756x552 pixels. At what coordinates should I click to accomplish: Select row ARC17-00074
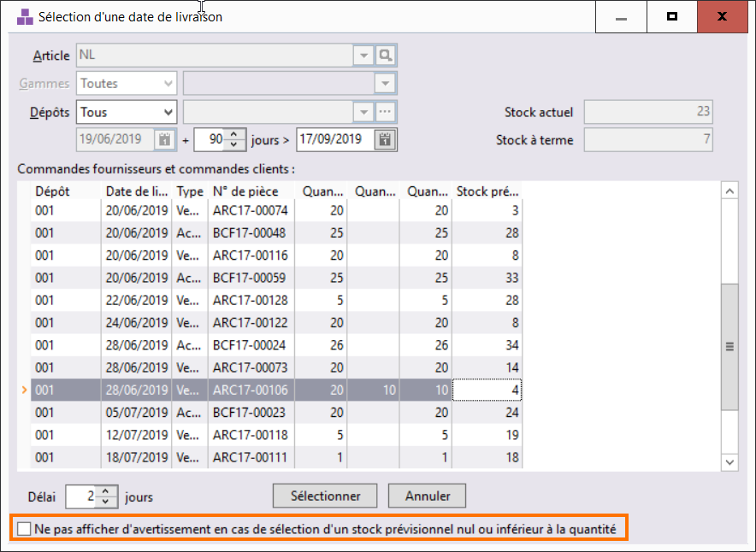[x=276, y=210]
